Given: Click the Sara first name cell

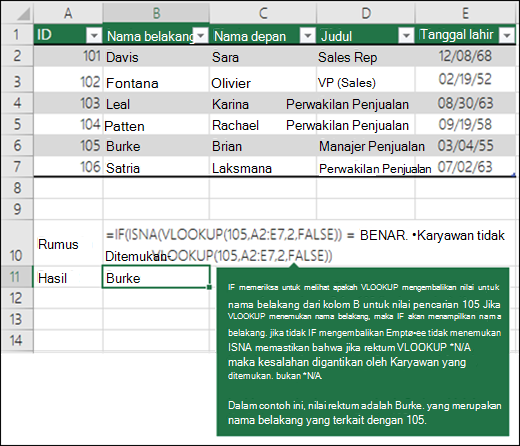Looking at the screenshot, I should coord(263,57).
